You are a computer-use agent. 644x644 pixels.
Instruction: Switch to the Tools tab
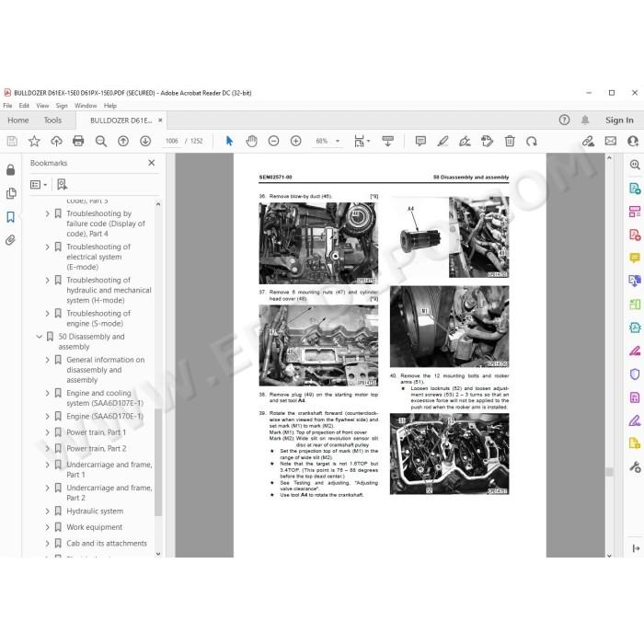click(x=52, y=121)
